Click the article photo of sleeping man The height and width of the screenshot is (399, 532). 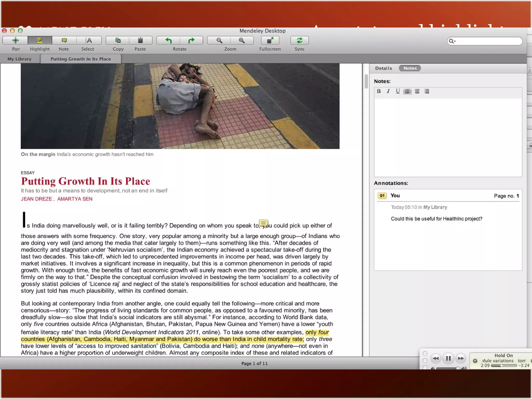[180, 106]
